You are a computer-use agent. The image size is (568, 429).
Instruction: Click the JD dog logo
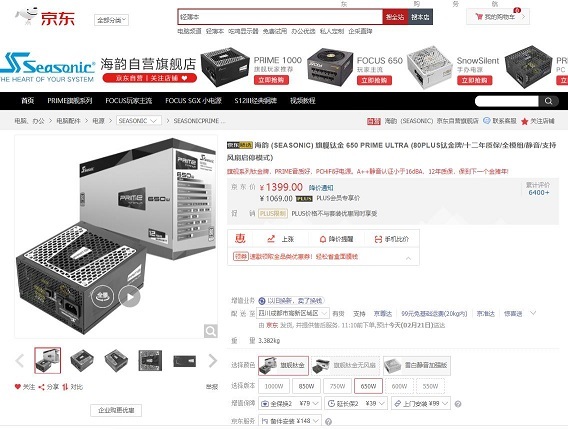[27, 16]
